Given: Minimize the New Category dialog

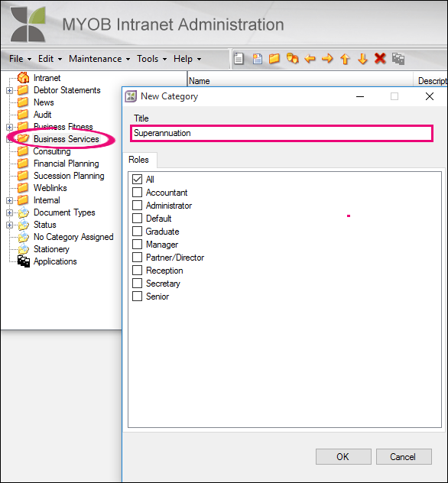Looking at the screenshot, I should [x=360, y=96].
